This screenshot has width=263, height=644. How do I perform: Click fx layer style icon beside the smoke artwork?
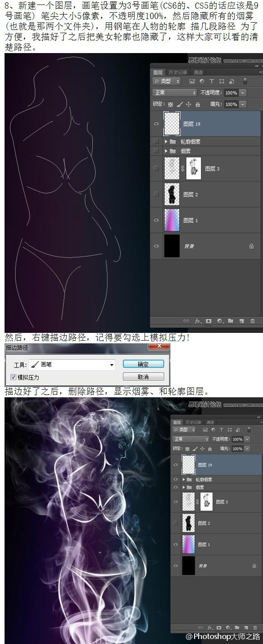pyautogui.click(x=210, y=628)
